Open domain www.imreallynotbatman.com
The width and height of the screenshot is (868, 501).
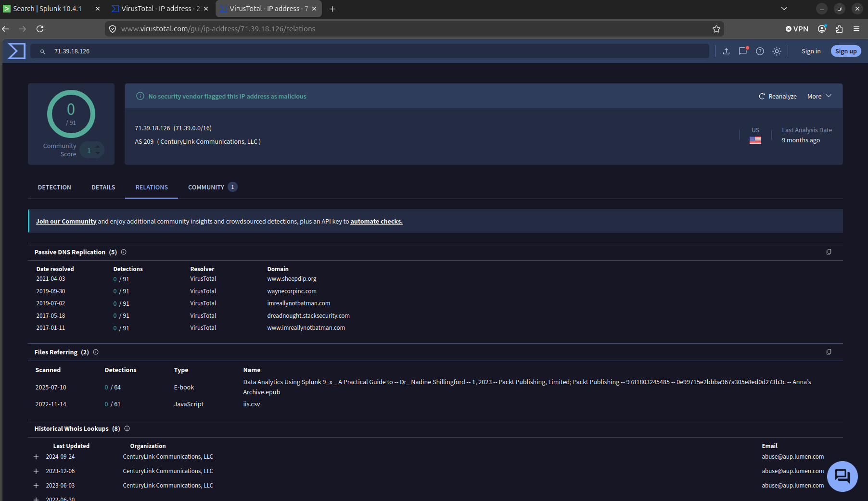(306, 328)
